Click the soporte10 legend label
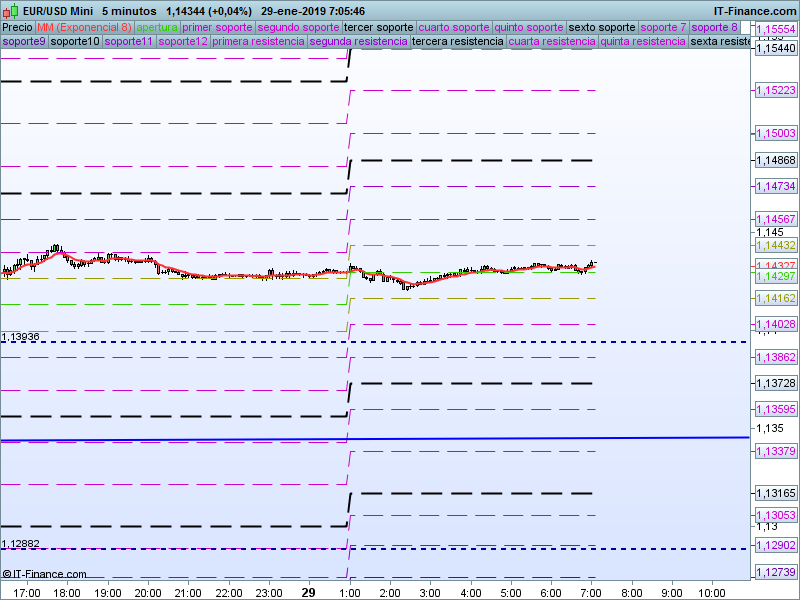The image size is (800, 600). [75, 42]
